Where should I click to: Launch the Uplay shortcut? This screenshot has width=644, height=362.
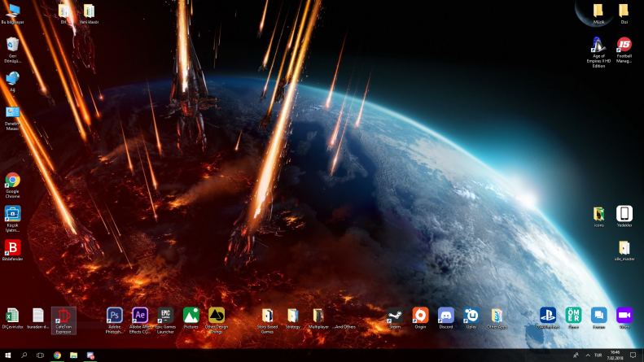(x=471, y=318)
